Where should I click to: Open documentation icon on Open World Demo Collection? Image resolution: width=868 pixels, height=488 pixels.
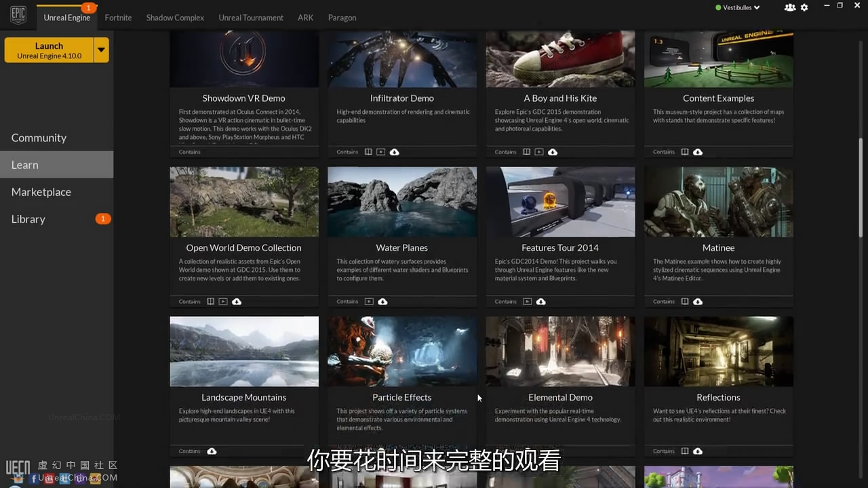coord(210,302)
